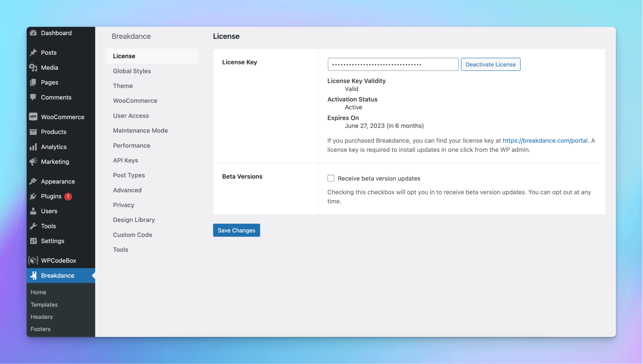This screenshot has height=364, width=643.
Task: Click the Save Changes button
Action: 236,230
